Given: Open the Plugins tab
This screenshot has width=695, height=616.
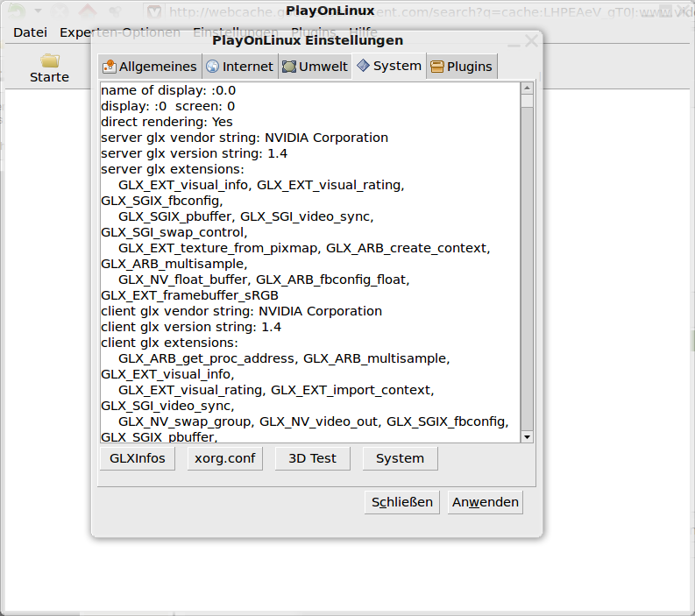Looking at the screenshot, I should pyautogui.click(x=461, y=67).
